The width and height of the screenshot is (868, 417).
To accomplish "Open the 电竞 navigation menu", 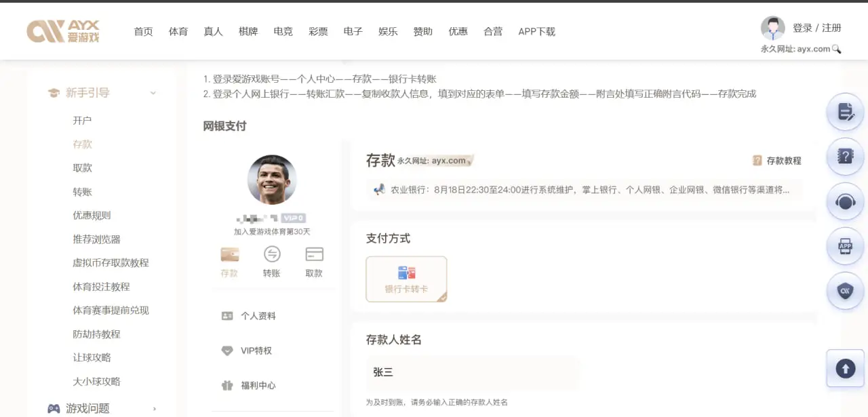I will 283,31.
